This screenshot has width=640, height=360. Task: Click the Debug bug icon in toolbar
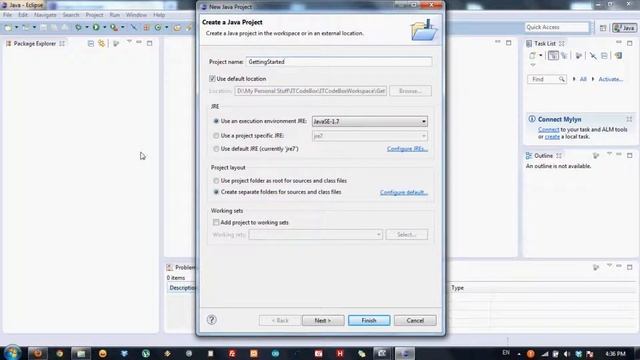click(78, 28)
